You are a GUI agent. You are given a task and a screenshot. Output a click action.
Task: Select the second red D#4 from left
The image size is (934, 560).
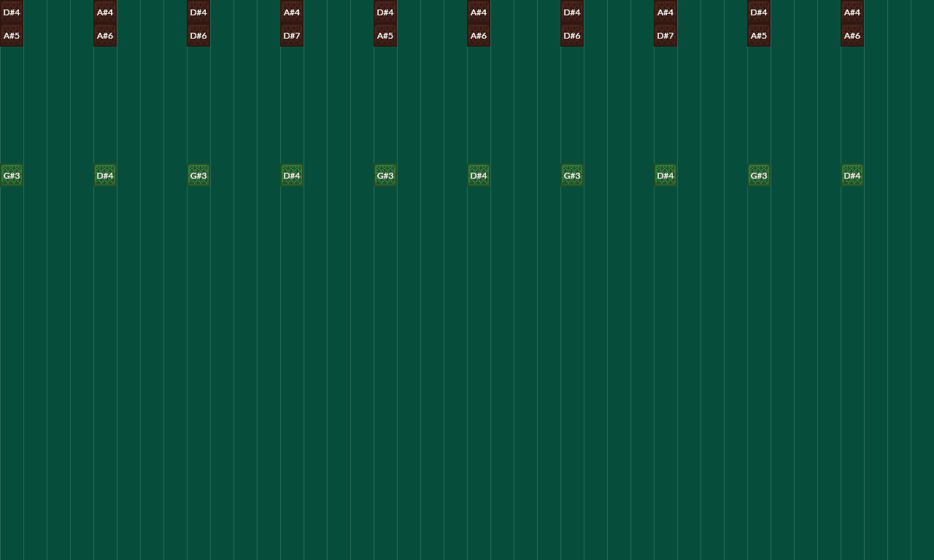[198, 12]
